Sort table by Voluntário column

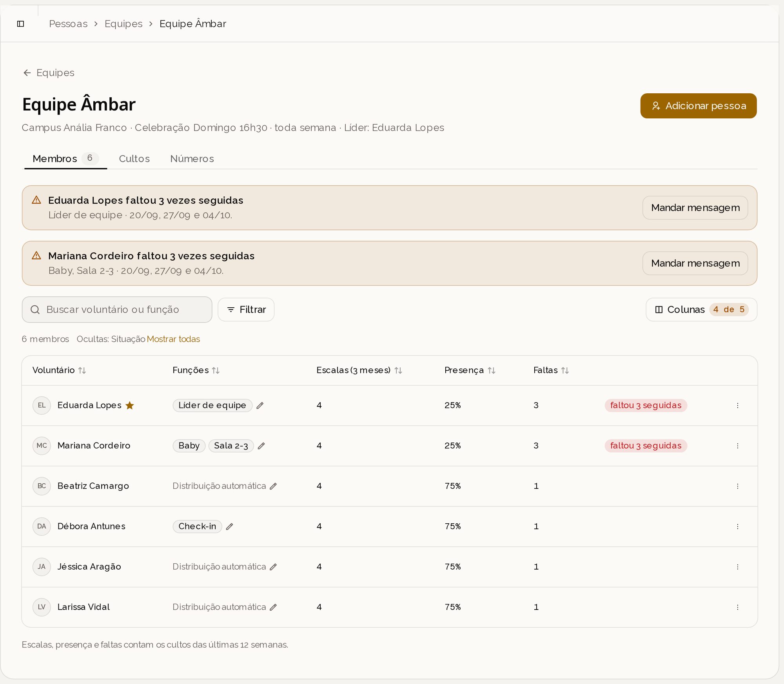59,370
